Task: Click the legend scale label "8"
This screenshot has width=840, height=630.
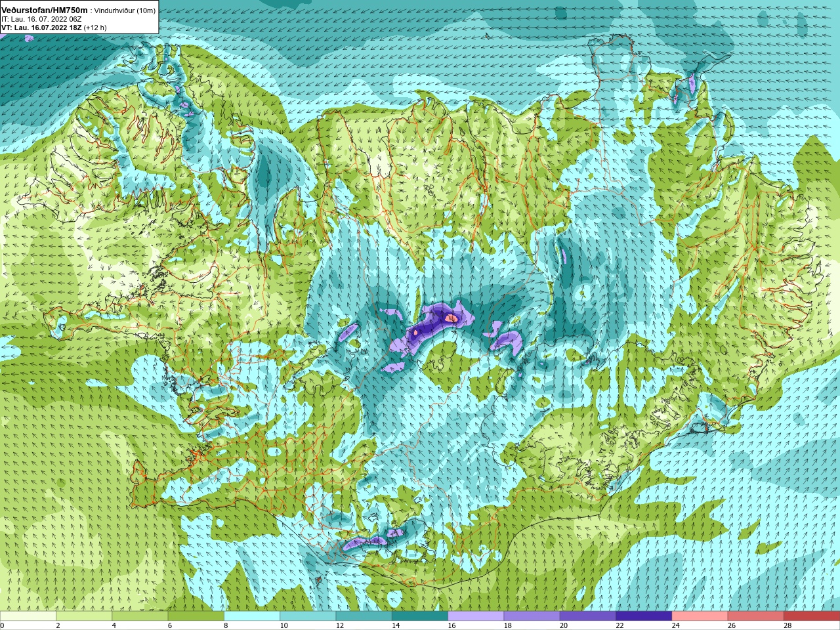Action: [x=226, y=625]
